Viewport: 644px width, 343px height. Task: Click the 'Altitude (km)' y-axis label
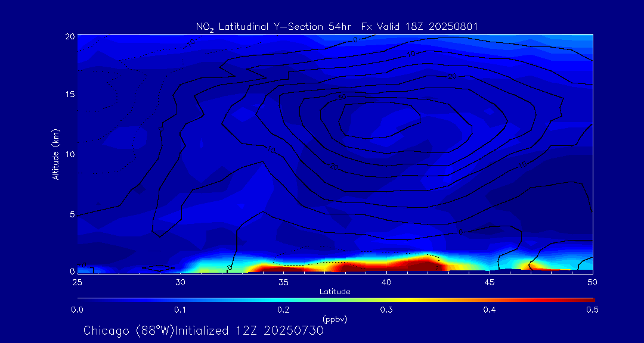[55, 154]
